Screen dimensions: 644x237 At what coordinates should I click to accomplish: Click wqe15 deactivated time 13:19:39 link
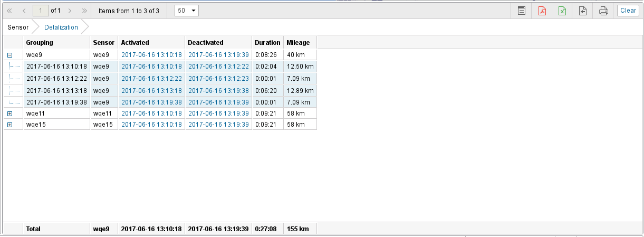click(218, 125)
